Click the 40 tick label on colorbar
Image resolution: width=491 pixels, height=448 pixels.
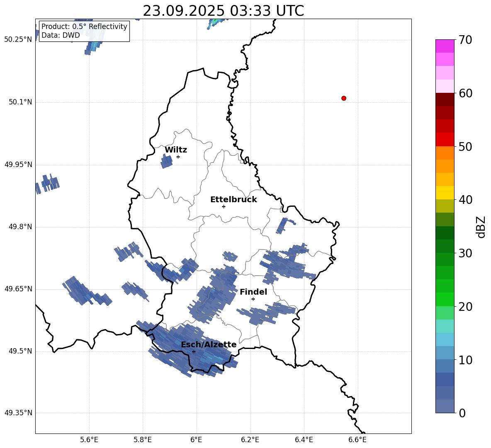[x=465, y=200]
